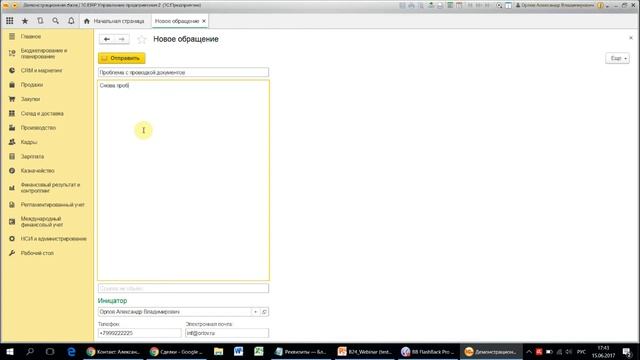Click Финансовый результат и контроллинг chart icon
Image resolution: width=640 pixels, height=360 pixels.
[x=12, y=188]
